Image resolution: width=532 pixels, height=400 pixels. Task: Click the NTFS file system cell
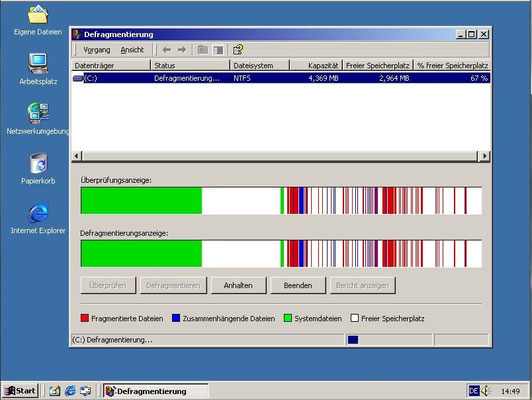pos(242,78)
